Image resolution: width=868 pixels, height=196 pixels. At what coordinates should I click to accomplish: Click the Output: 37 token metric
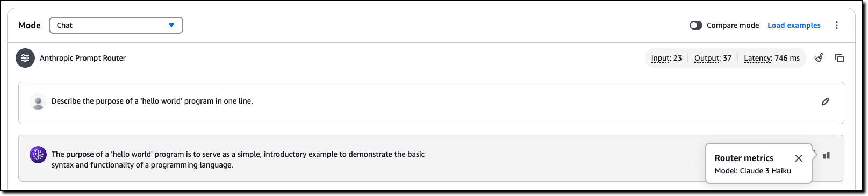pyautogui.click(x=713, y=58)
